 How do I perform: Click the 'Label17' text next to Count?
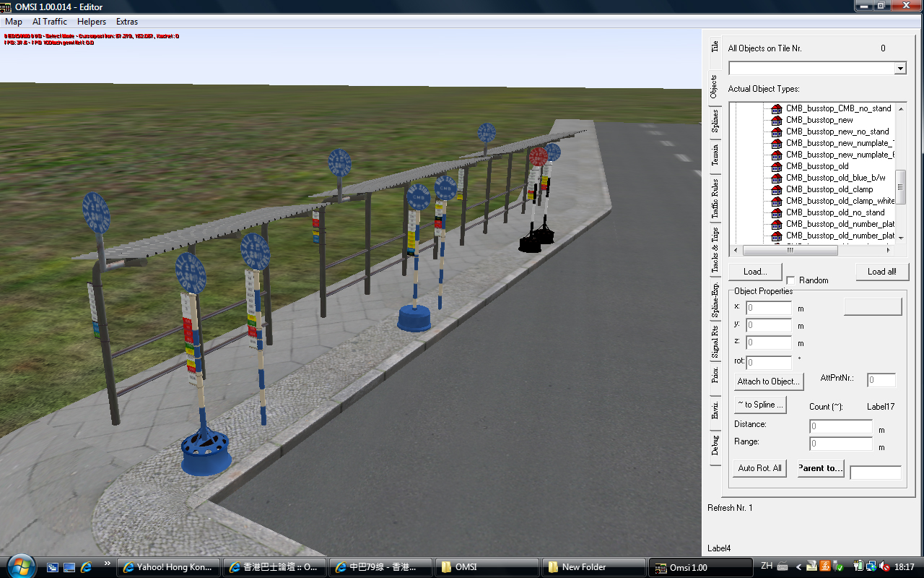click(x=881, y=407)
